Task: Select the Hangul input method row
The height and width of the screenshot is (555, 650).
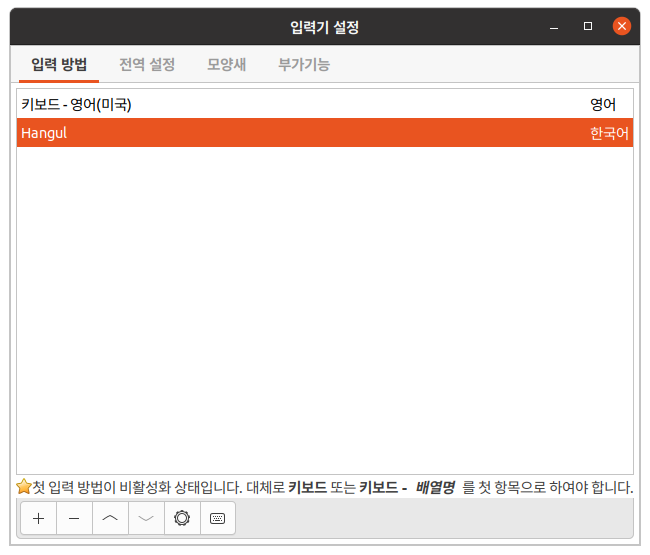Action: 325,133
